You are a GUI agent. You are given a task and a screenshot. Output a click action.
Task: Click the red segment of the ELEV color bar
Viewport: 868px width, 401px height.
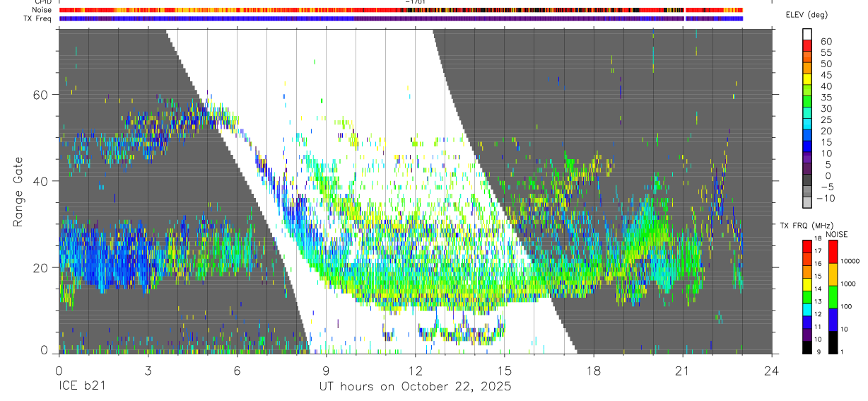[807, 45]
